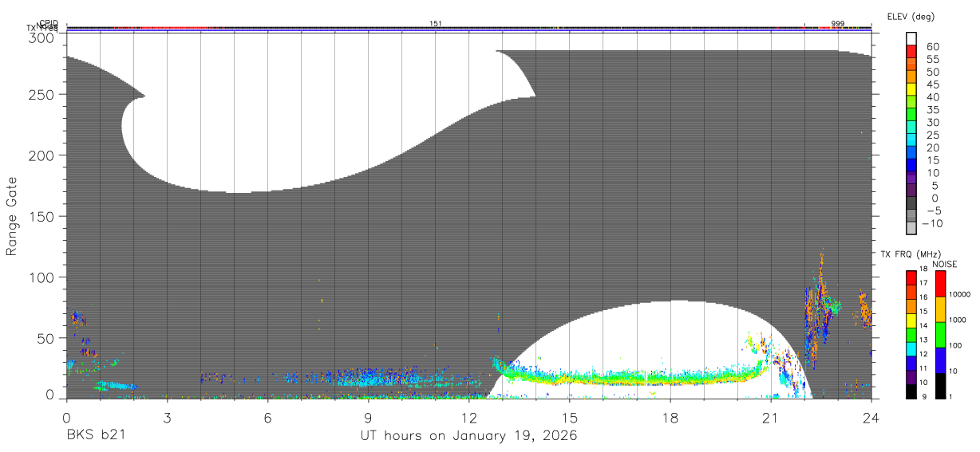Click the Range Gate tick label '250'

click(x=41, y=94)
